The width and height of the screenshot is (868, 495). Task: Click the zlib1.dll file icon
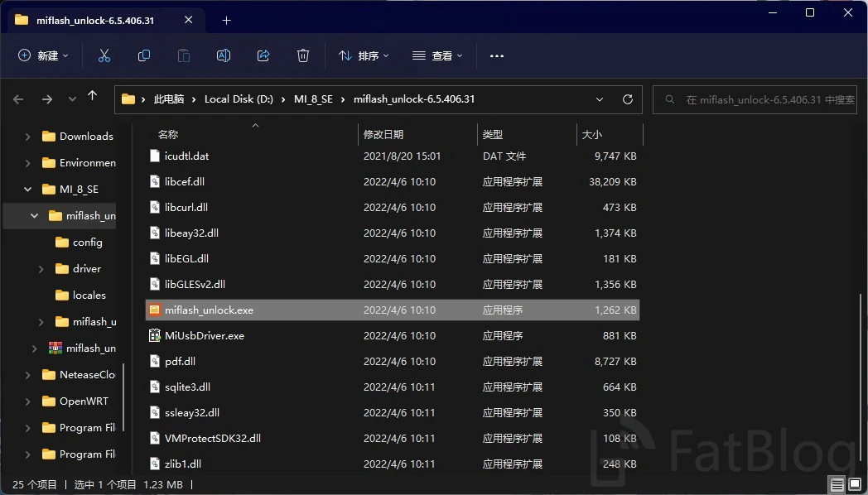[x=155, y=464]
